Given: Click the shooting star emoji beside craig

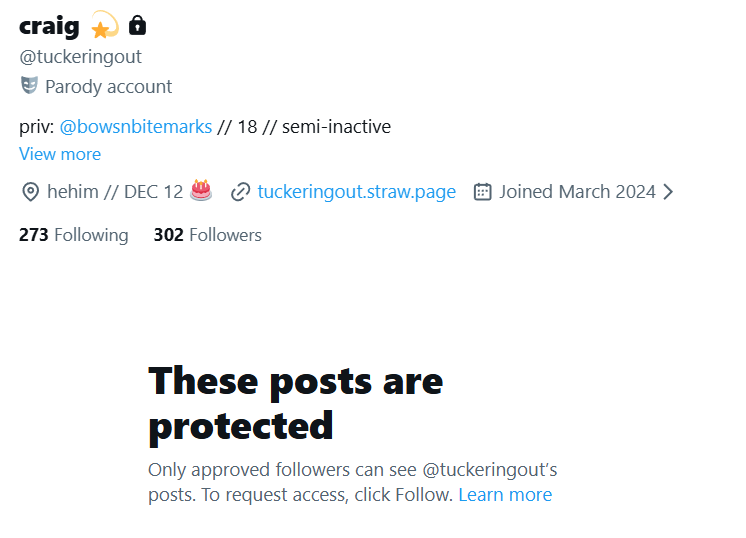Looking at the screenshot, I should (x=104, y=26).
